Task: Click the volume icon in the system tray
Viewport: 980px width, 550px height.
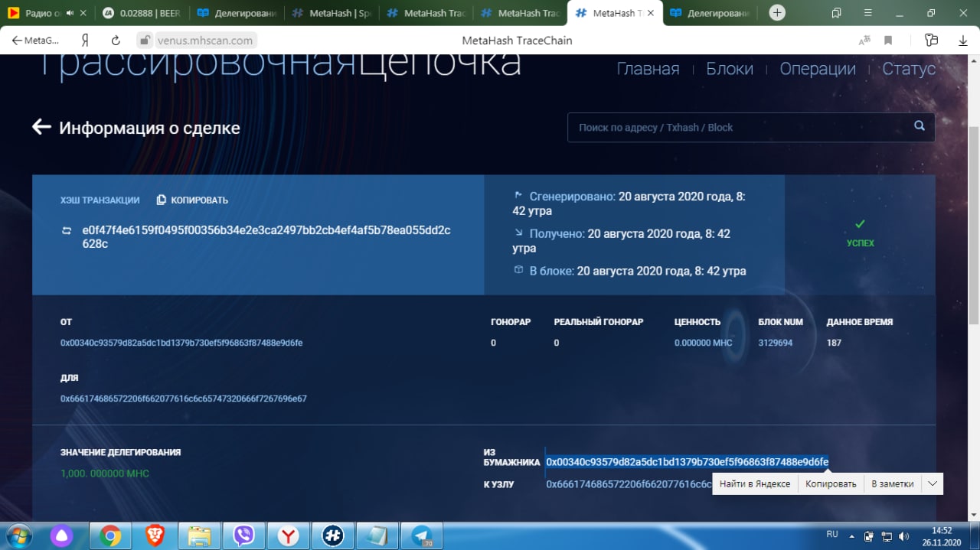Action: coord(904,536)
